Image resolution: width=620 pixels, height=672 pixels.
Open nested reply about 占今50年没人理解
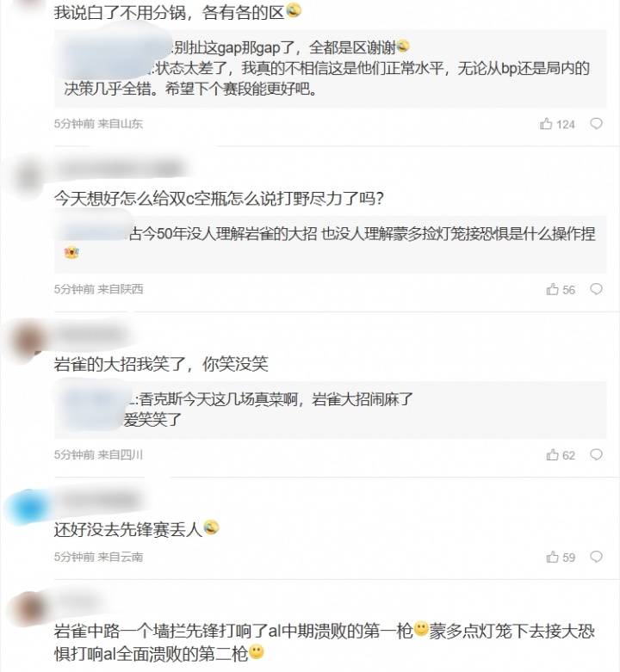(x=330, y=243)
